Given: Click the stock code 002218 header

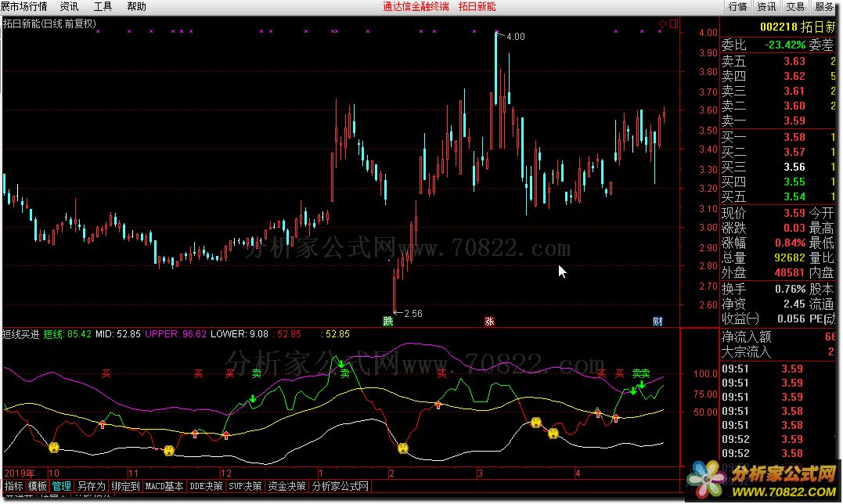Looking at the screenshot, I should point(779,27).
